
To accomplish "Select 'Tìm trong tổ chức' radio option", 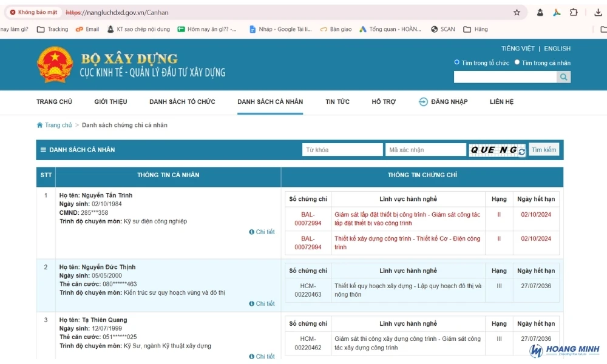I will pyautogui.click(x=457, y=62).
